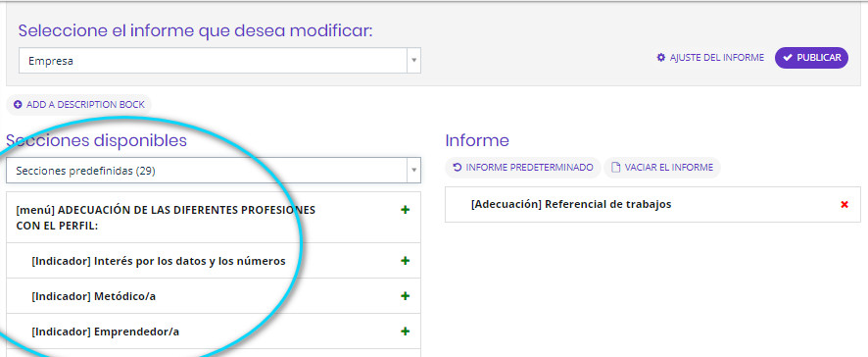Click Vaciar el informe button
This screenshot has width=868, height=357.
tap(662, 168)
